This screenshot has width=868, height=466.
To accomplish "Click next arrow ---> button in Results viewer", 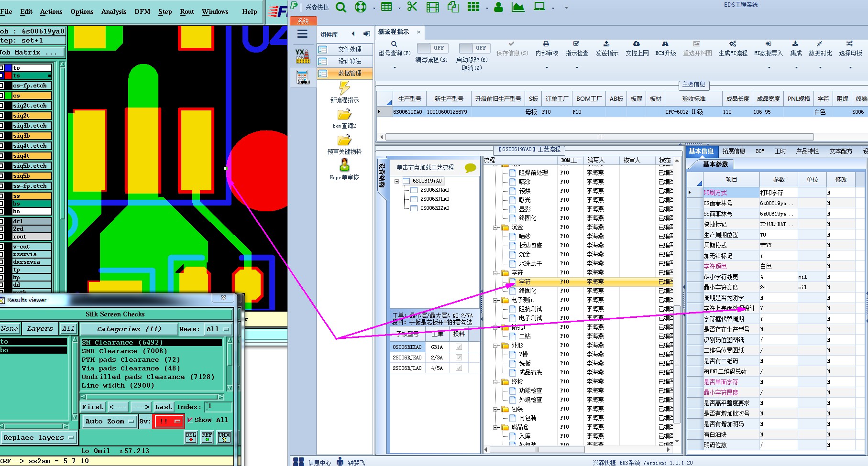I will point(141,407).
